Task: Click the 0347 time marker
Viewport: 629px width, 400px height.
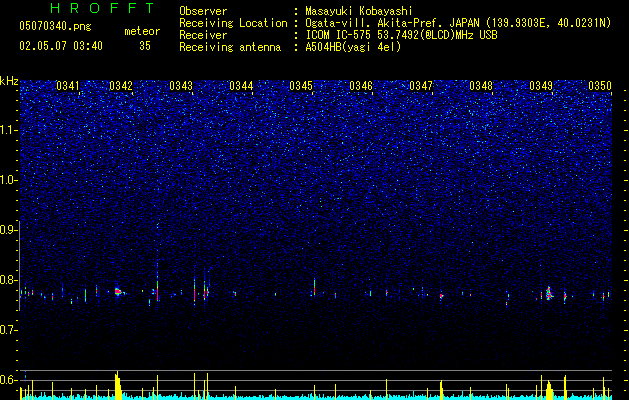Action: point(421,85)
